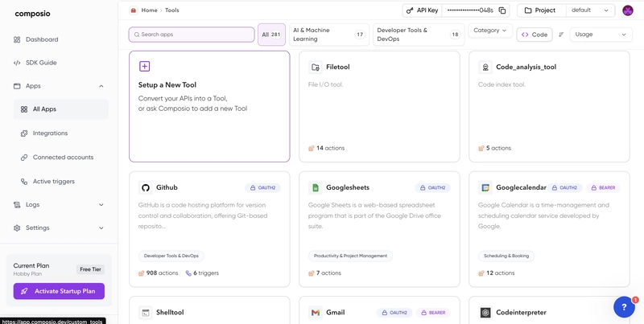This screenshot has height=324, width=644.
Task: Open the Usage sort dropdown
Action: click(601, 35)
